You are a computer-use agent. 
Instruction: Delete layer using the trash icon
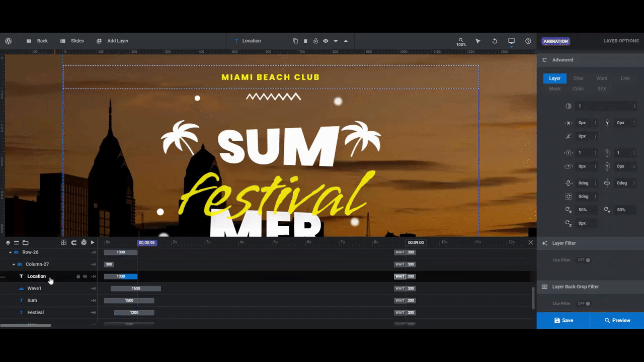[305, 41]
